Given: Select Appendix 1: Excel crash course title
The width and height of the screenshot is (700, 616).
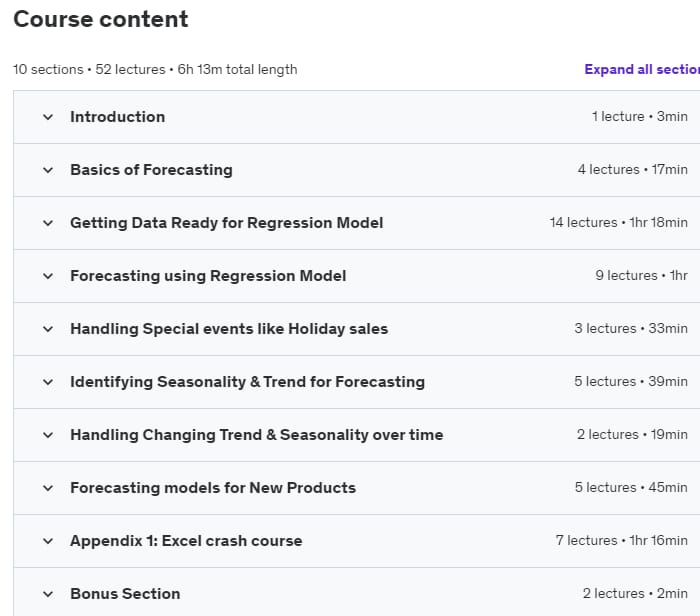Looking at the screenshot, I should [186, 541].
